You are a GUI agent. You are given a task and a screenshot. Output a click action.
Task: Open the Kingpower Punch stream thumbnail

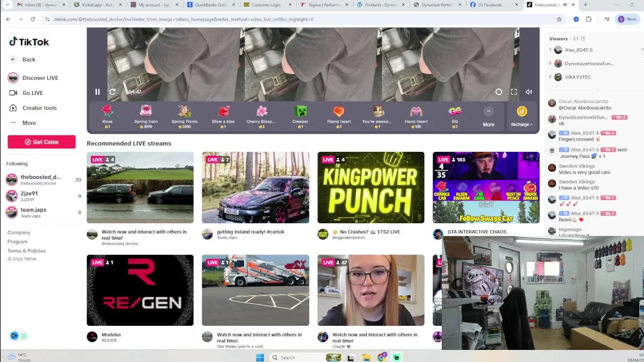[371, 188]
